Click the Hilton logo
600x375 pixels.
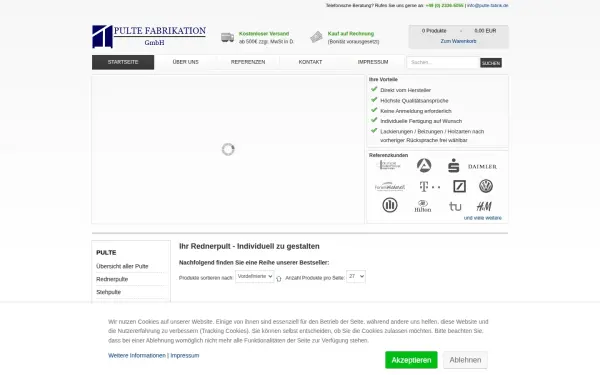(x=423, y=206)
